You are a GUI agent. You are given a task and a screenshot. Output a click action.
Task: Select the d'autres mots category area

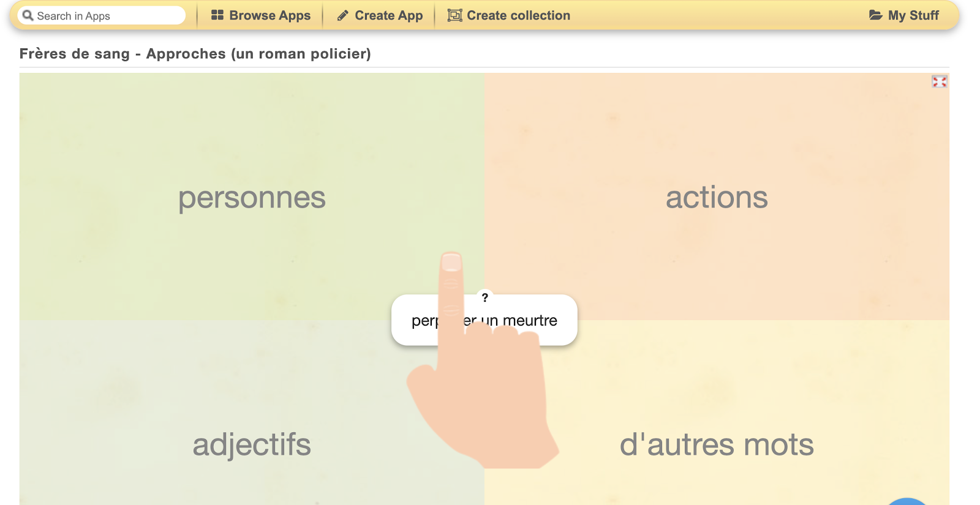pyautogui.click(x=717, y=413)
